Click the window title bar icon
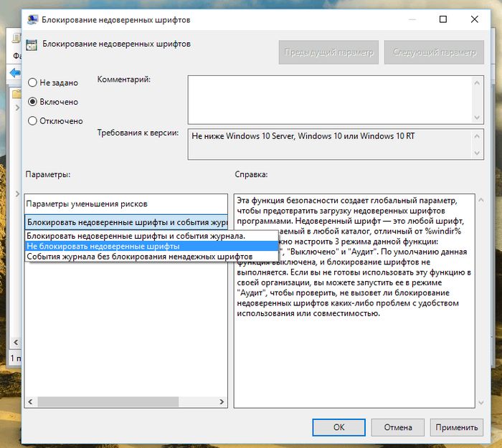502x448 pixels. pyautogui.click(x=32, y=19)
